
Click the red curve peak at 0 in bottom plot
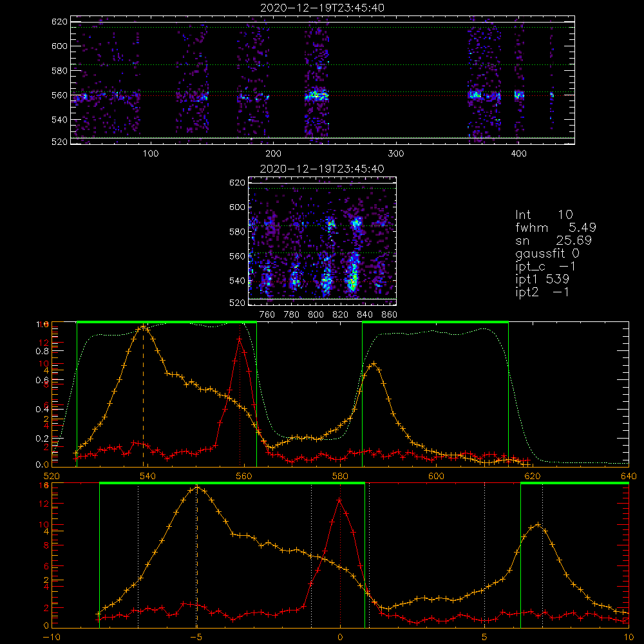click(x=339, y=500)
